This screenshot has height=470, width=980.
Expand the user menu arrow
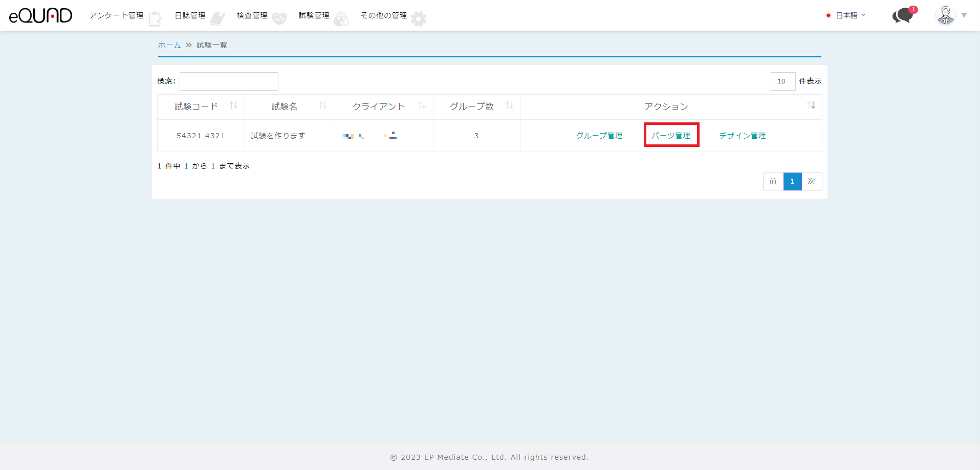(964, 15)
